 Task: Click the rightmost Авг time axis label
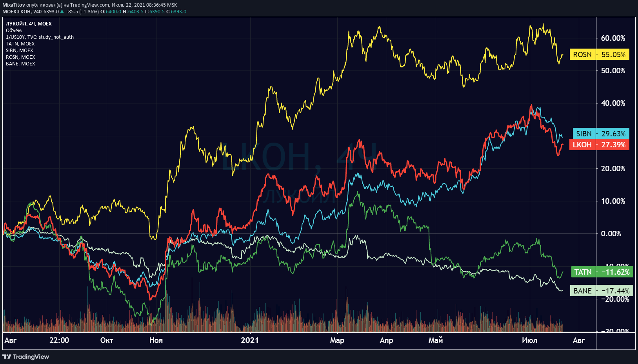(x=579, y=340)
